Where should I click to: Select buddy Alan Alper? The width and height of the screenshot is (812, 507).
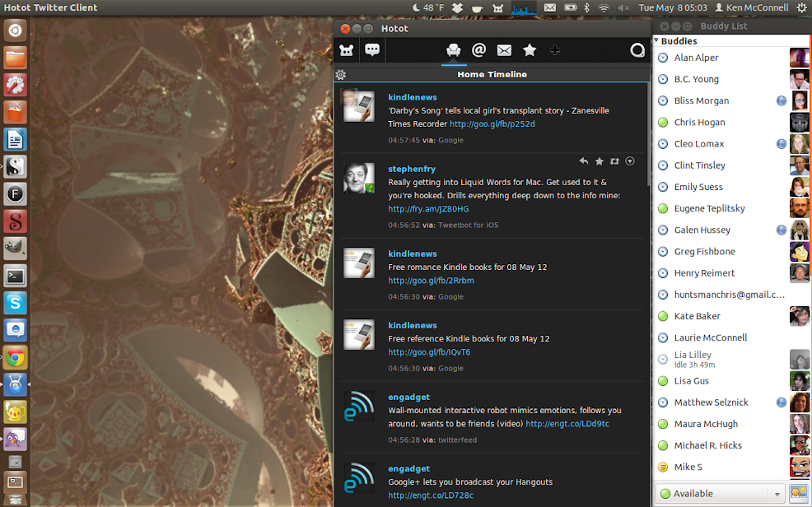coord(732,58)
